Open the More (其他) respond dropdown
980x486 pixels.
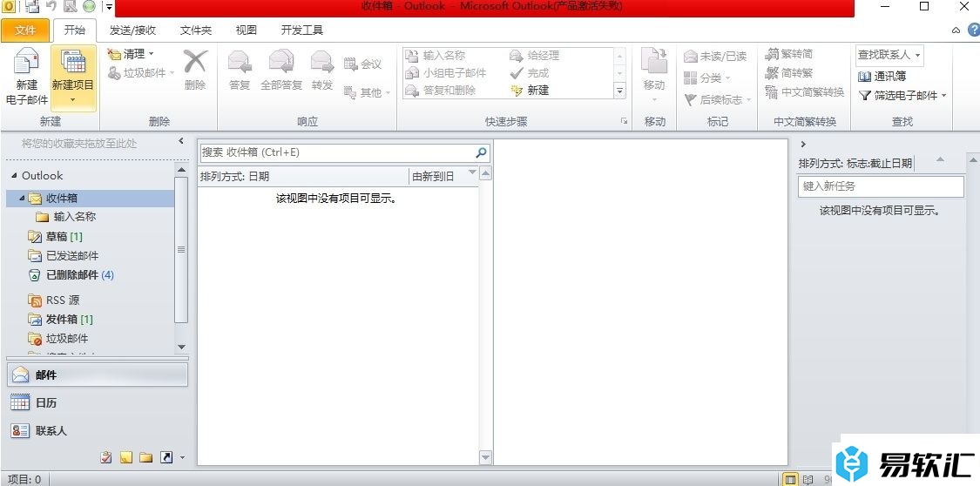367,92
